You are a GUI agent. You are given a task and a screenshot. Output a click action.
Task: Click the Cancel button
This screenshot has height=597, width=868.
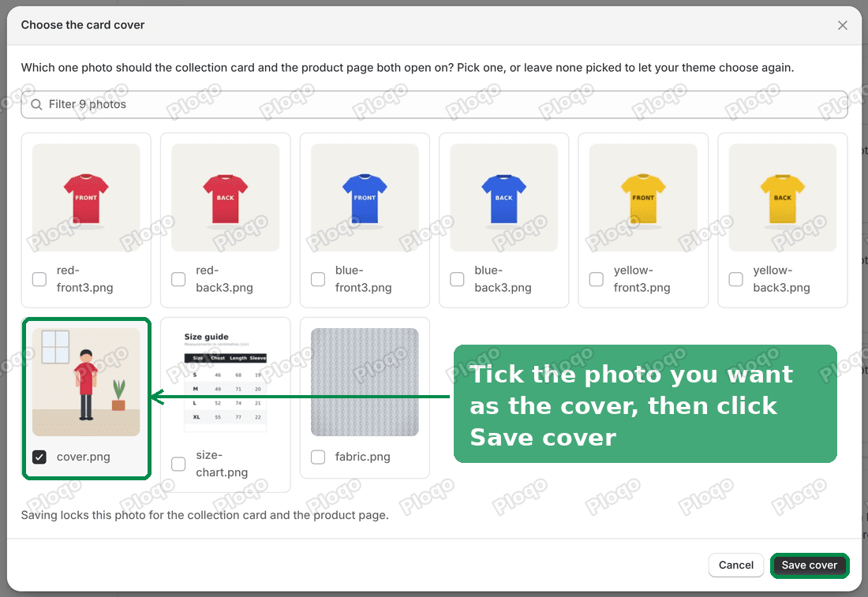pyautogui.click(x=735, y=565)
